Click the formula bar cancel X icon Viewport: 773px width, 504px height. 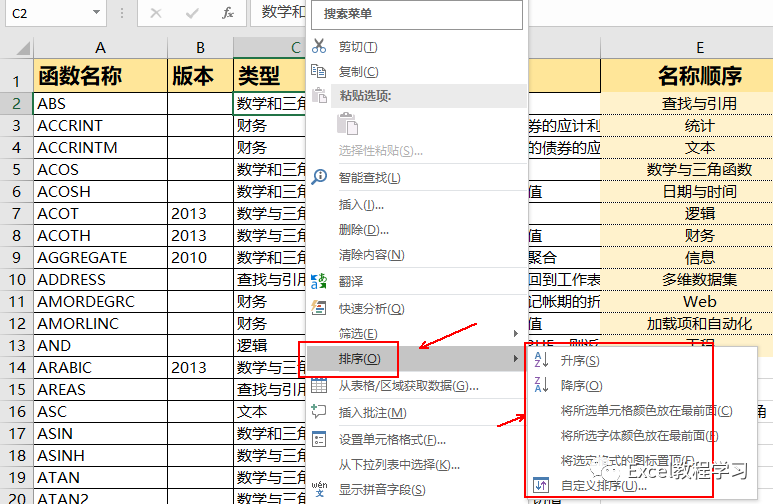[156, 13]
